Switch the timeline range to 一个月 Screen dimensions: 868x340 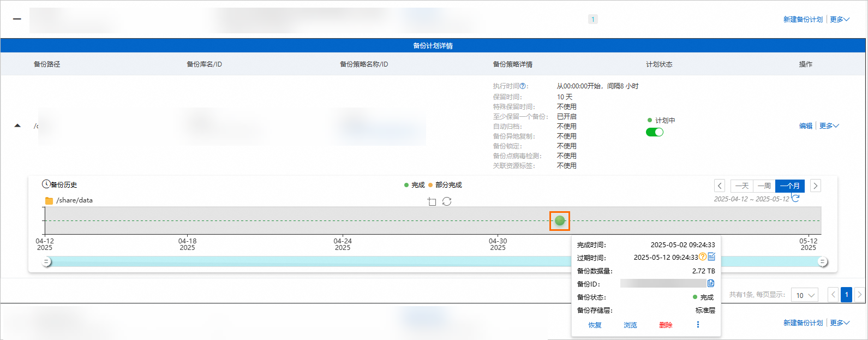pyautogui.click(x=789, y=186)
